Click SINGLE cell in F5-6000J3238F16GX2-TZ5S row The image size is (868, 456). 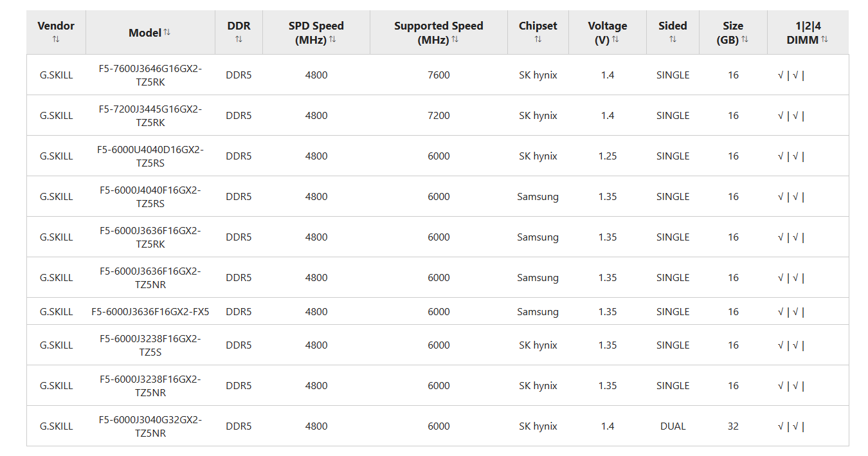click(673, 345)
